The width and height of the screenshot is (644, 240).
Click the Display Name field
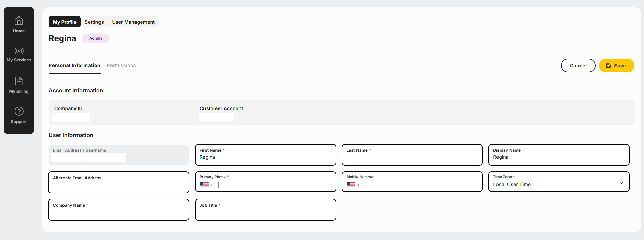[559, 158]
